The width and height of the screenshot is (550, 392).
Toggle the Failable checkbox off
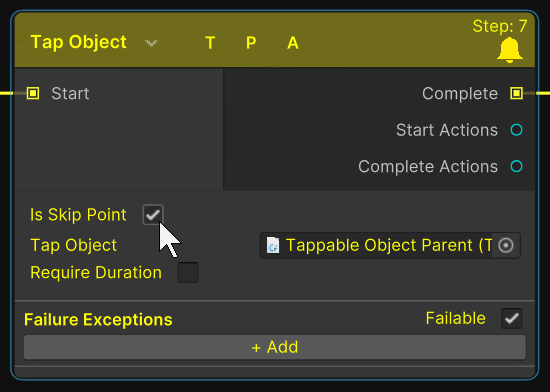click(x=512, y=318)
